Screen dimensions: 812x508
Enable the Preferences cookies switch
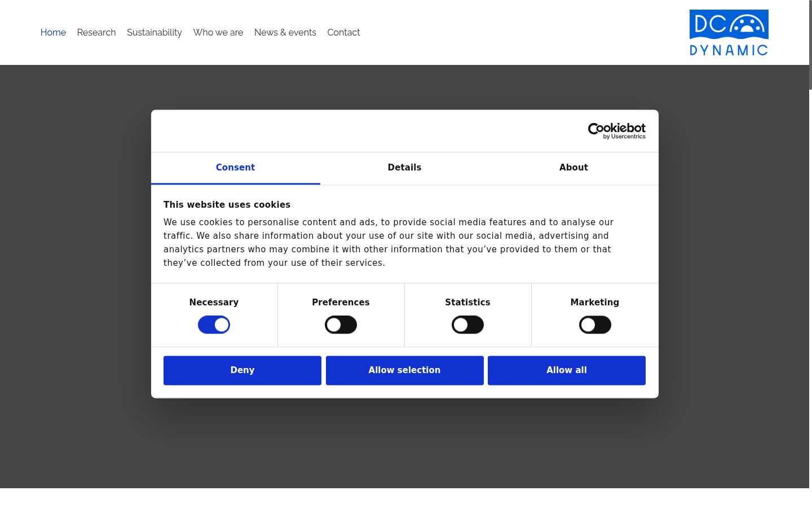pos(341,325)
